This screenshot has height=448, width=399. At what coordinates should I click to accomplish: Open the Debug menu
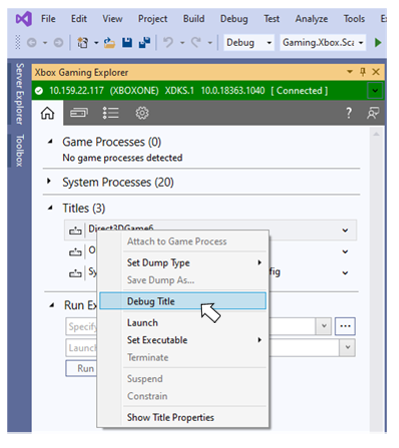[x=234, y=19]
